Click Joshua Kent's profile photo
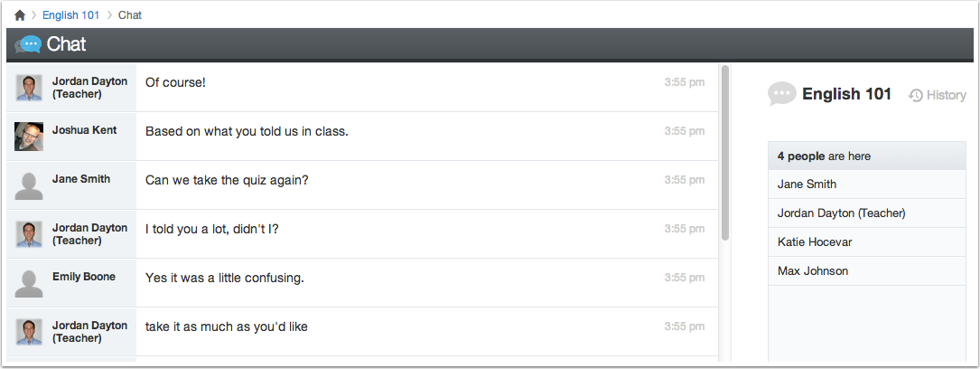This screenshot has width=980, height=369. coord(29,137)
